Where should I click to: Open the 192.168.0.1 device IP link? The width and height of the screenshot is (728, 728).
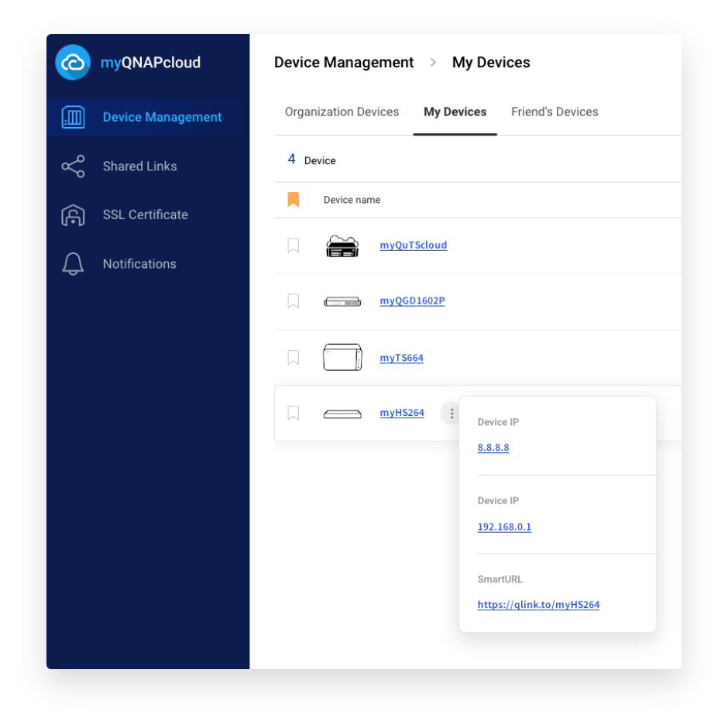[x=504, y=527]
